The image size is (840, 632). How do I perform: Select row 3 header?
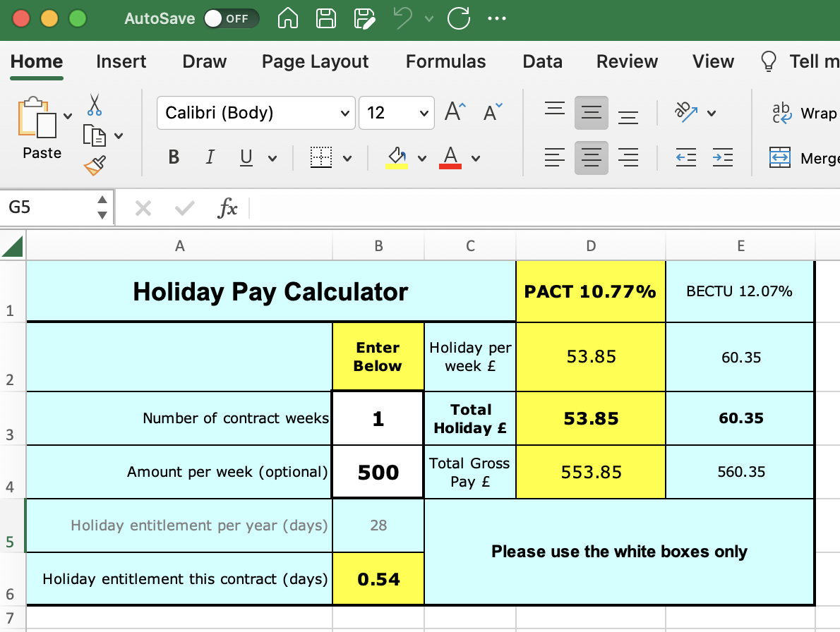tap(12, 418)
